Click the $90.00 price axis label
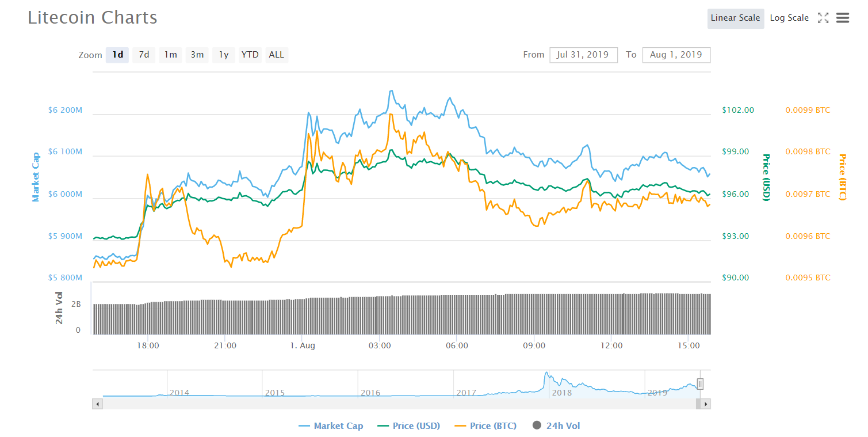 coord(736,278)
